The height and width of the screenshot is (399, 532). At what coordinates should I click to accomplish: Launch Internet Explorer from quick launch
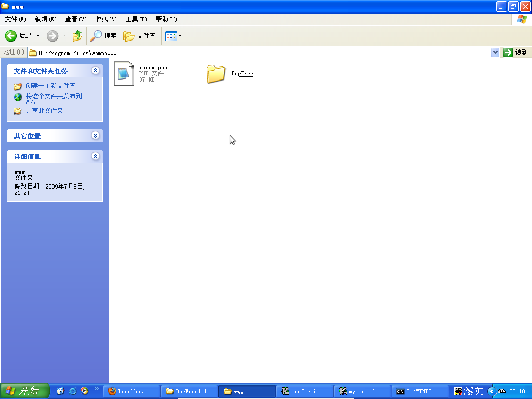[x=72, y=391]
